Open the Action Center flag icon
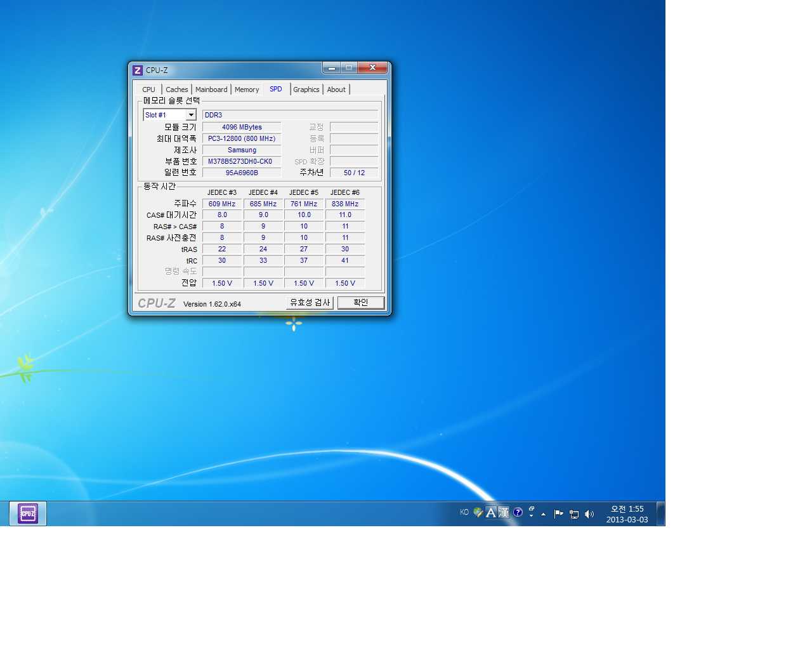This screenshot has height=650, width=812. [559, 514]
